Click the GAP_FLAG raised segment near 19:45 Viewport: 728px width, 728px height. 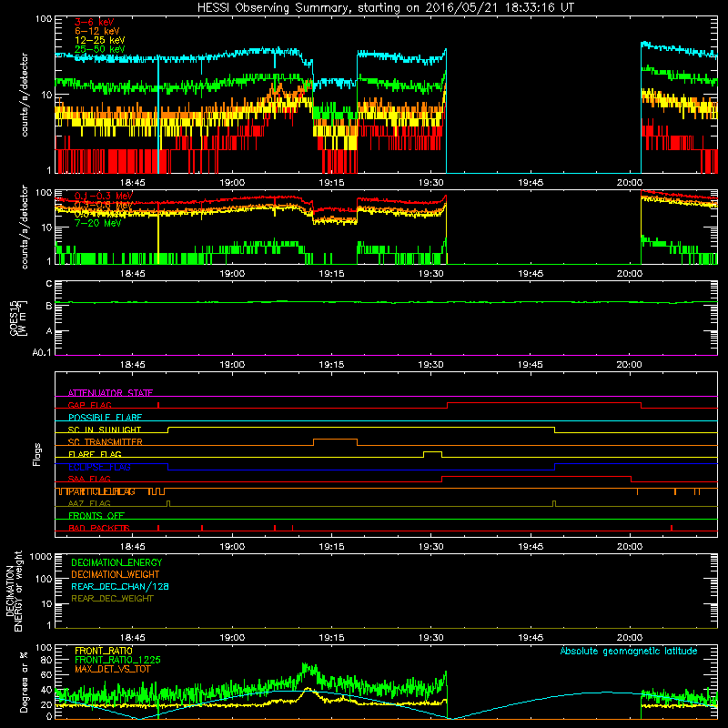tap(544, 403)
